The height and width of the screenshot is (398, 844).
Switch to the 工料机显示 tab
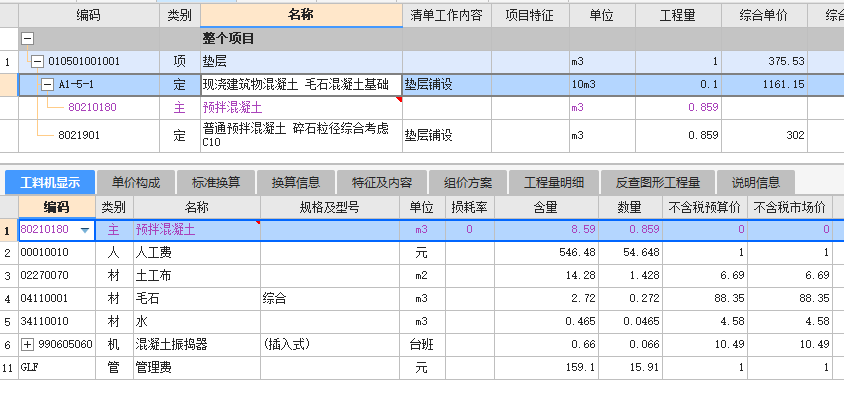point(50,183)
